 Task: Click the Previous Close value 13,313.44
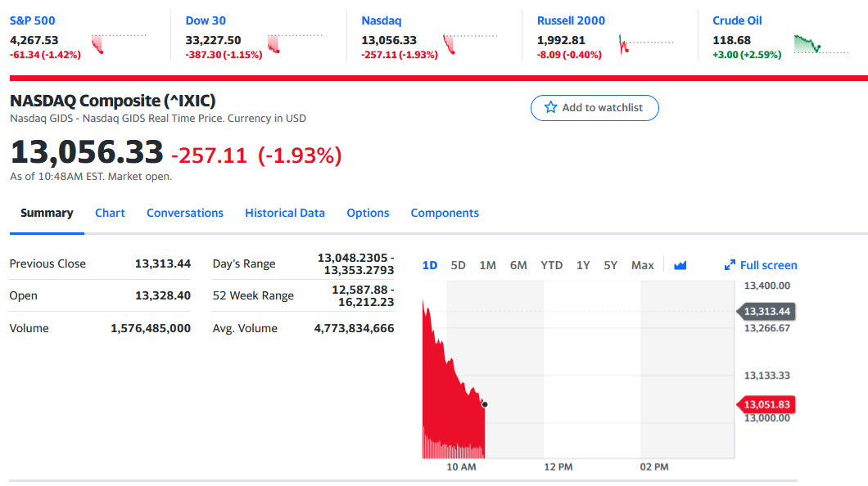click(163, 263)
